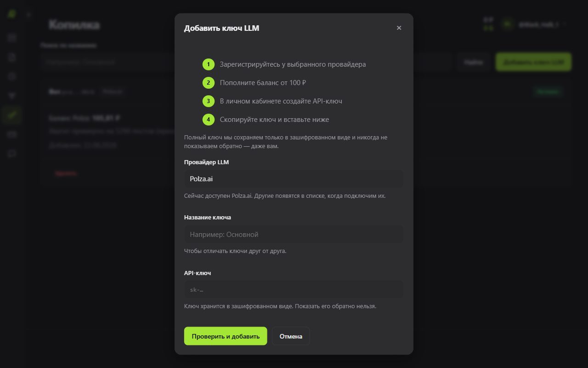
Task: Open the speech-bubble icon in the left sidebar
Action: click(12, 154)
